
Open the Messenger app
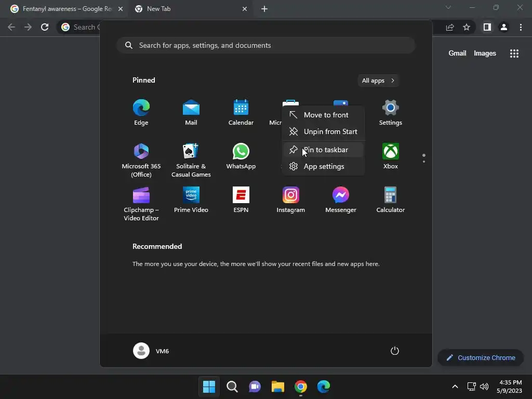341,200
